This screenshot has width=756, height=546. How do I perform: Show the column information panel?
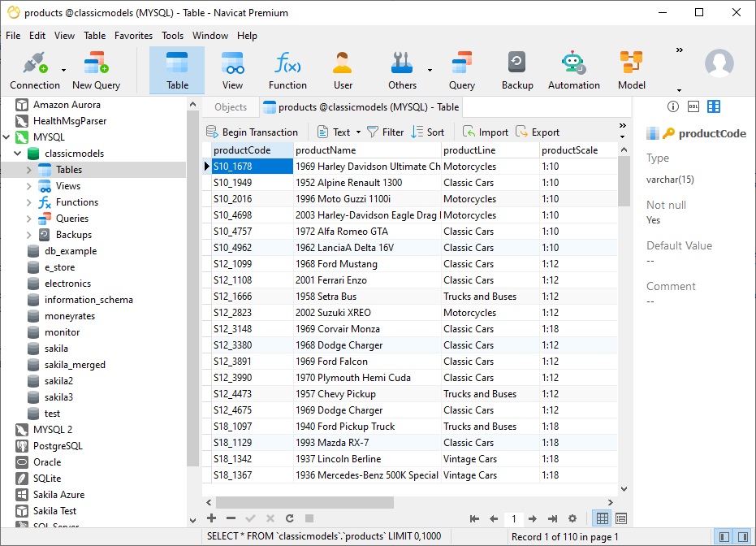click(714, 106)
